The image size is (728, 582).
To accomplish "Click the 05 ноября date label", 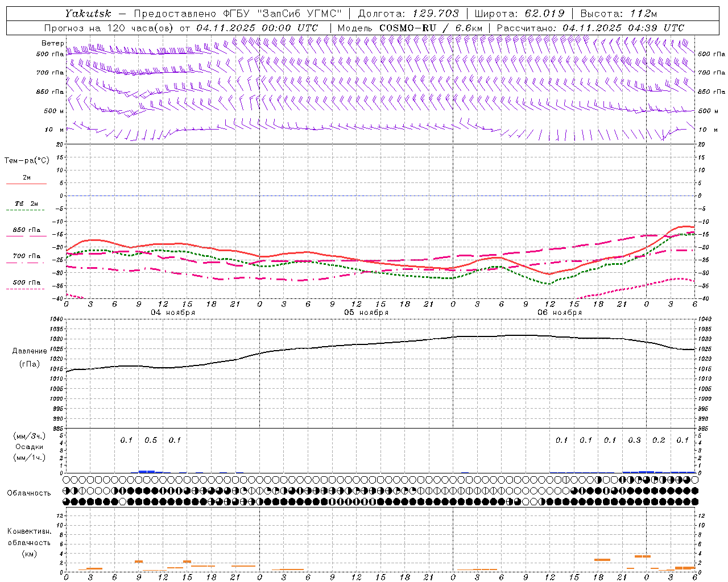I will [x=366, y=313].
